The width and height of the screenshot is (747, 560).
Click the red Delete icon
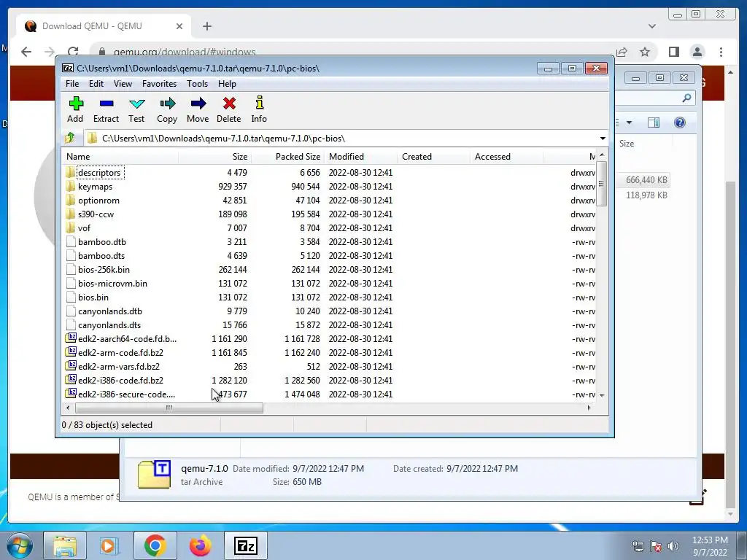(229, 104)
